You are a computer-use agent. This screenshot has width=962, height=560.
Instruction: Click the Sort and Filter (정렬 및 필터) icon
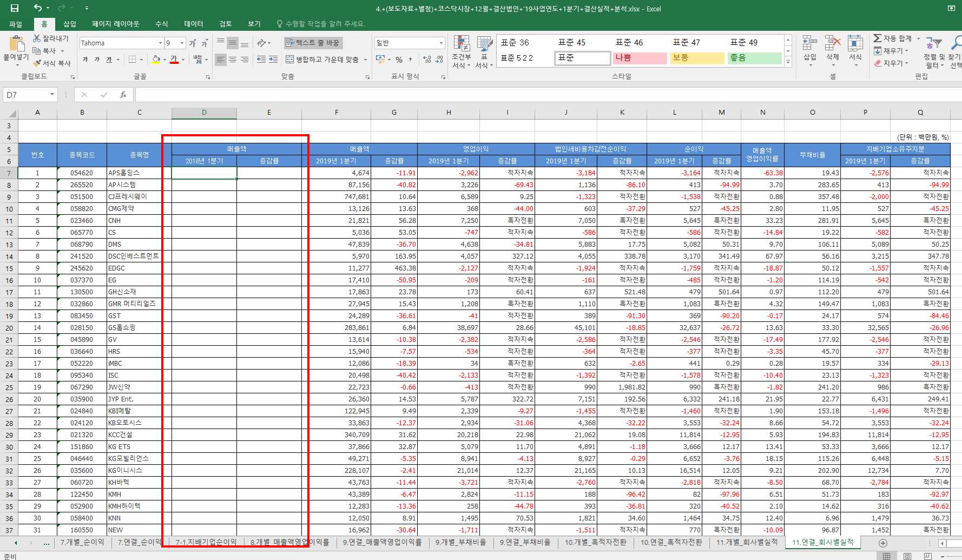933,43
